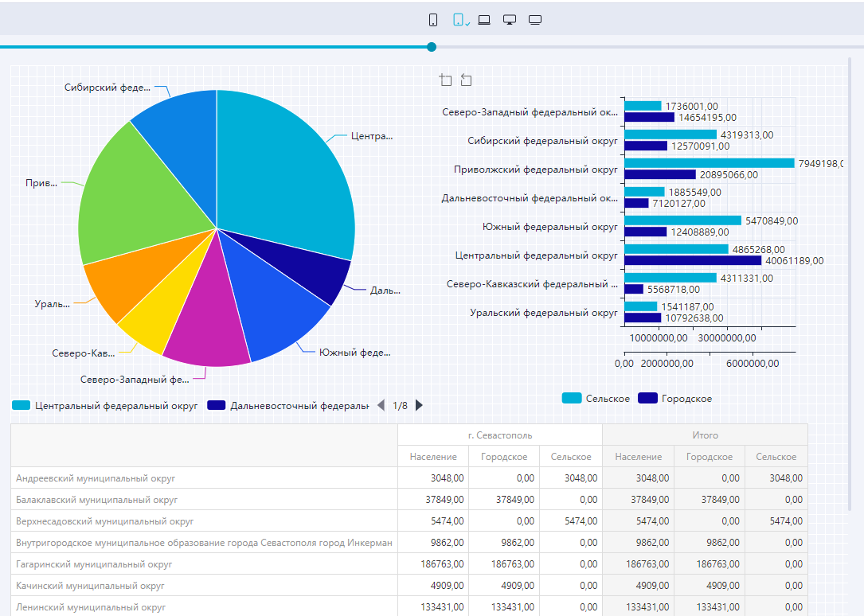The height and width of the screenshot is (616, 864).
Task: Switch to desktop monitor layout preview
Action: pos(510,20)
